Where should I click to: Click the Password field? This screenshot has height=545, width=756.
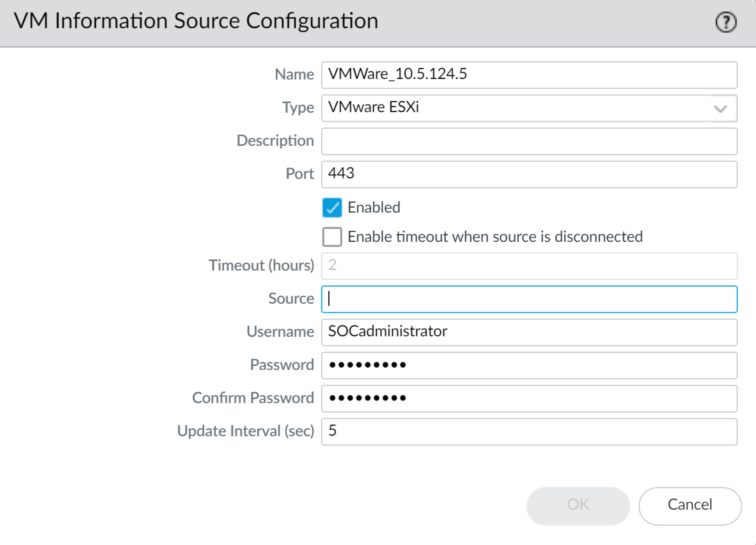click(529, 365)
